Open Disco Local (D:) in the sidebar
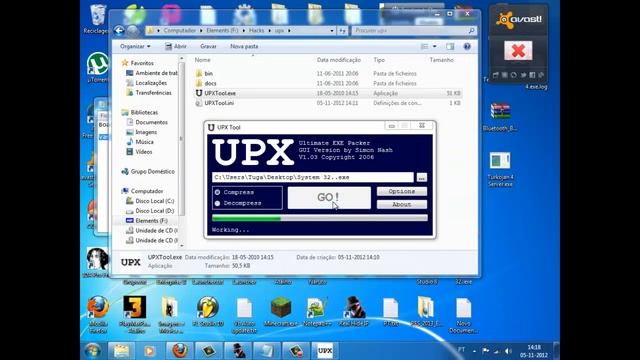The width and height of the screenshot is (640, 360). click(x=154, y=211)
